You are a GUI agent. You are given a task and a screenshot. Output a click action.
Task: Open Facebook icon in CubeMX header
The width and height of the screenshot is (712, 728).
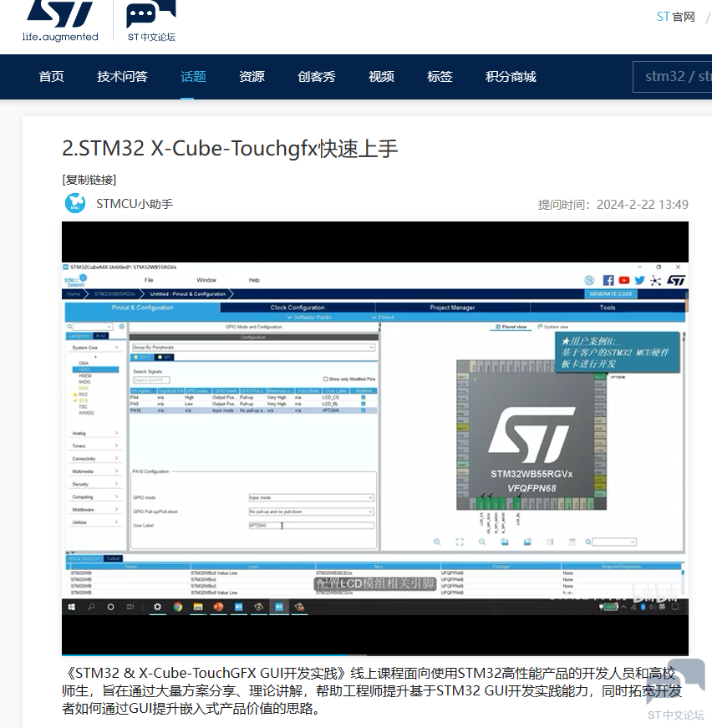point(608,281)
